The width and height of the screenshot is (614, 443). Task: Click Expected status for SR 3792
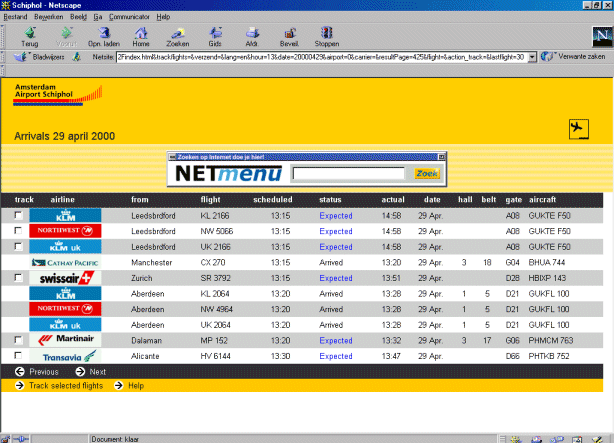coord(336,278)
